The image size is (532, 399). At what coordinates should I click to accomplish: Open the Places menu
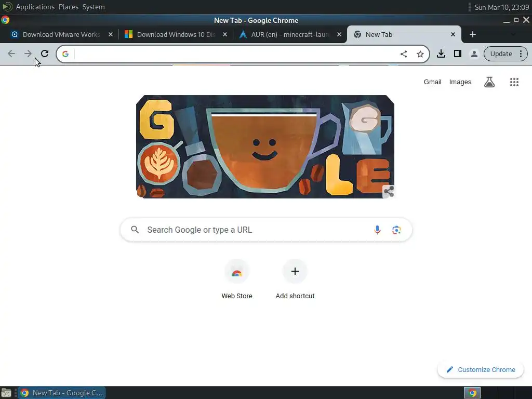pos(69,7)
